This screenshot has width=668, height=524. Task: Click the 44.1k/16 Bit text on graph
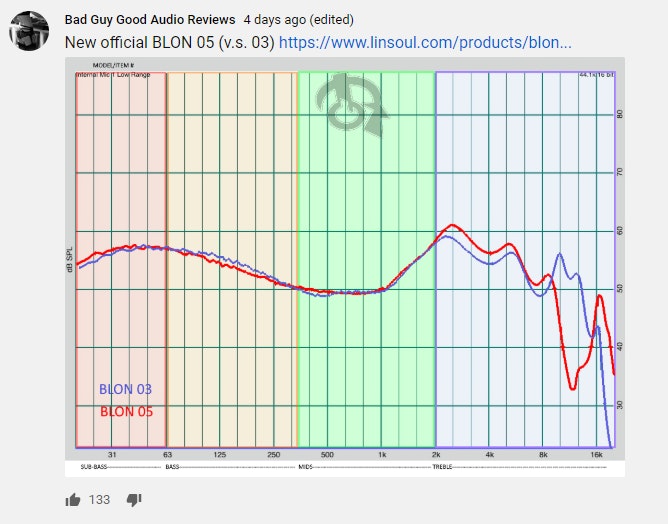coord(593,75)
